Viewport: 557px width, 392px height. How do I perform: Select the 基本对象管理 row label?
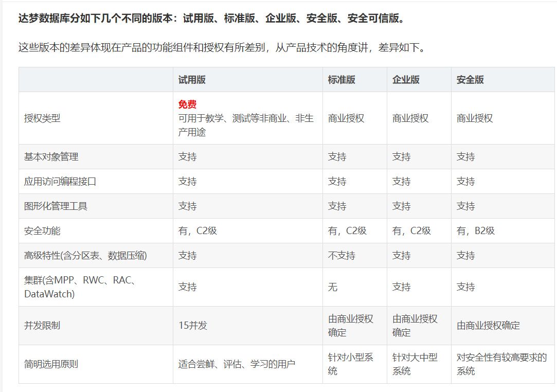click(x=51, y=157)
